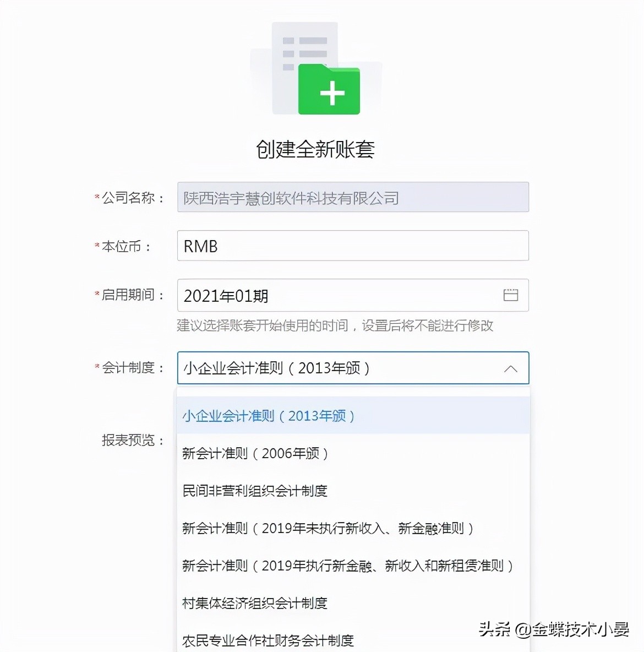Open the 启用期间 date picker field

coord(330,295)
